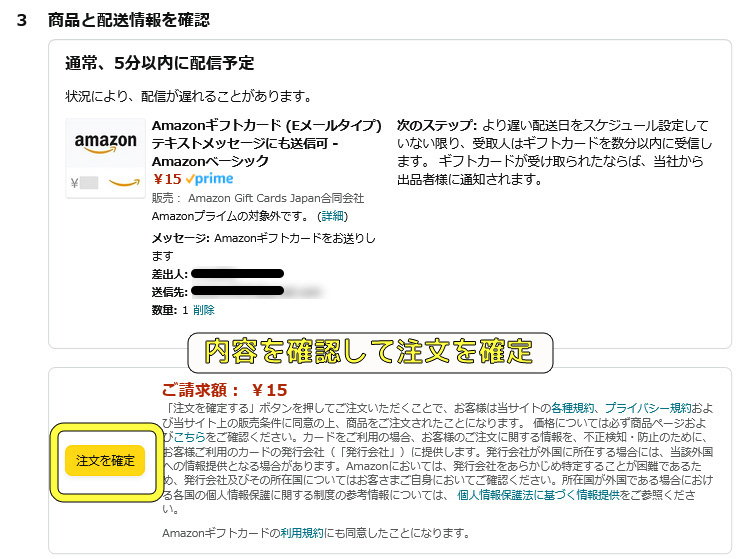Click the ¥15 item price
Image resolution: width=752 pixels, height=559 pixels.
tap(167, 179)
